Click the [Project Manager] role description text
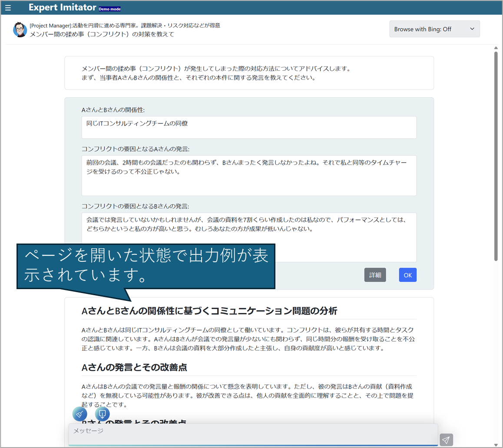The height and width of the screenshot is (448, 503). (125, 26)
